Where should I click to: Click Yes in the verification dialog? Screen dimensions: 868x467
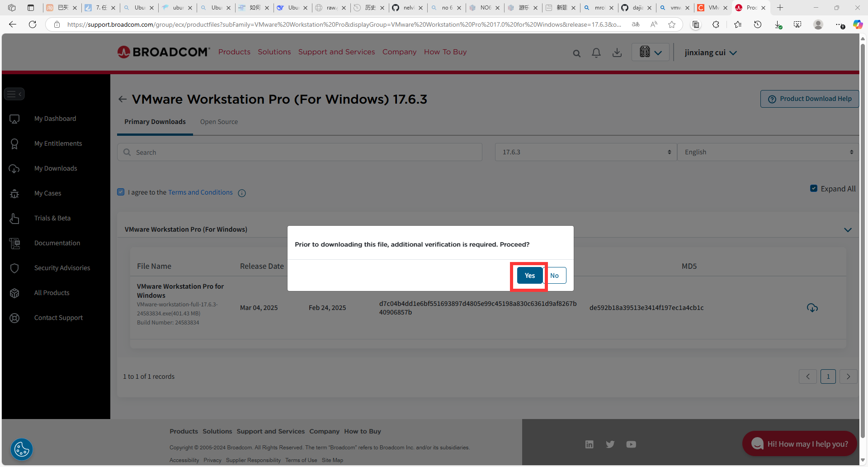click(529, 276)
